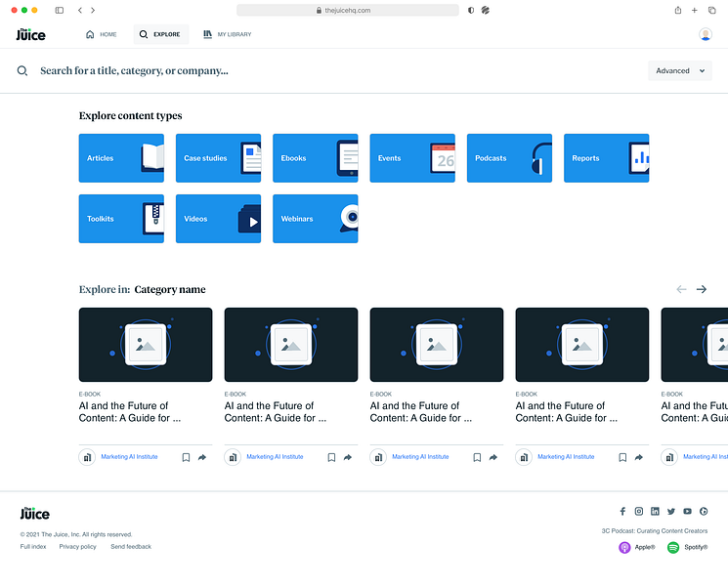Toggle the browser sidebar
The height and width of the screenshot is (586, 728).
tap(60, 10)
